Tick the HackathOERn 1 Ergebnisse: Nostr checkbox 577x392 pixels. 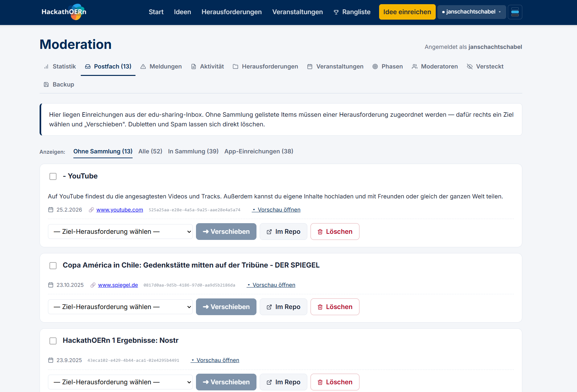tap(53, 341)
